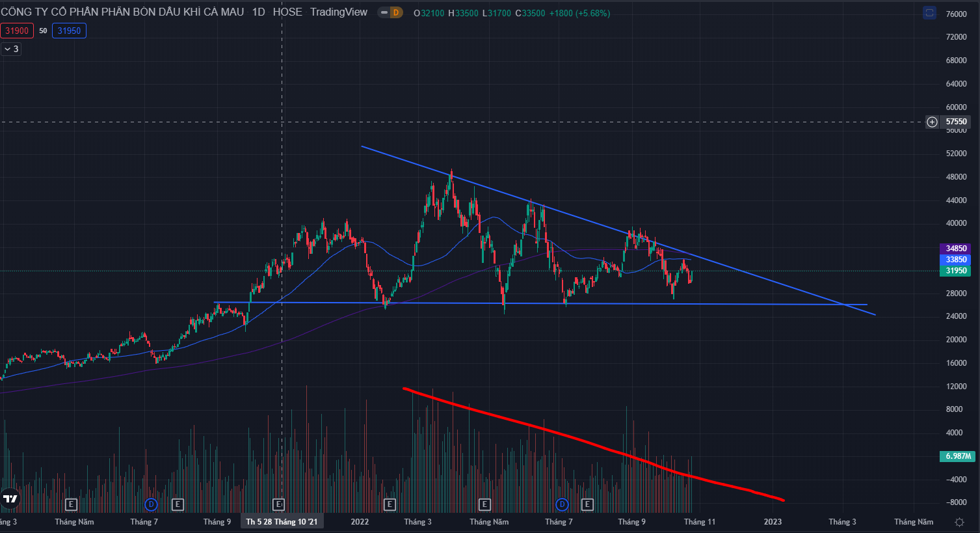The height and width of the screenshot is (533, 980).
Task: Click the 40000 price scale value
Action: pyautogui.click(x=956, y=223)
